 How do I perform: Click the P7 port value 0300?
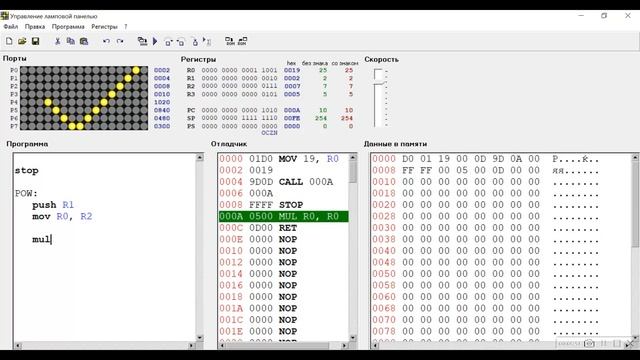pyautogui.click(x=162, y=126)
